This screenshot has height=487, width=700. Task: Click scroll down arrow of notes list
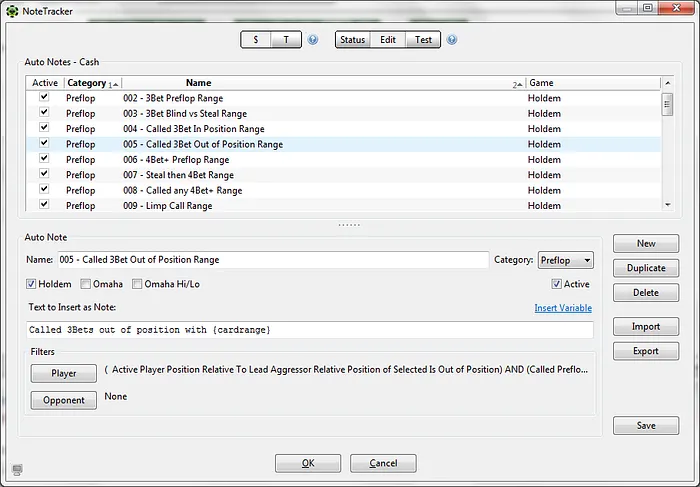click(x=667, y=205)
